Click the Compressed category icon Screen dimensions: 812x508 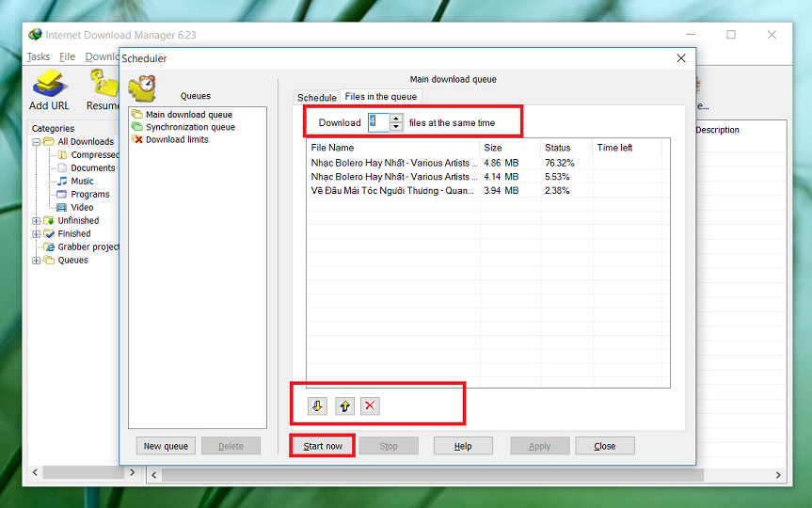[62, 154]
